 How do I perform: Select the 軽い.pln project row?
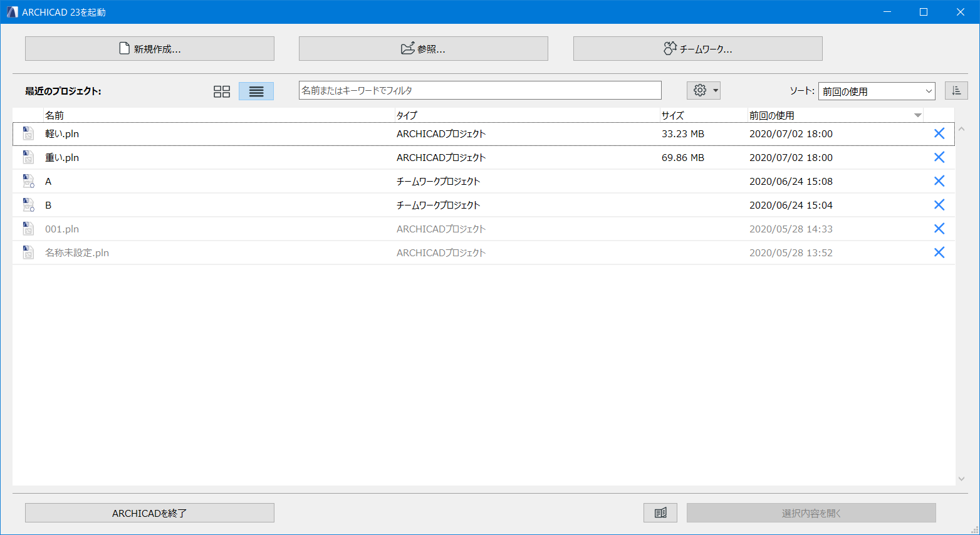coord(484,134)
